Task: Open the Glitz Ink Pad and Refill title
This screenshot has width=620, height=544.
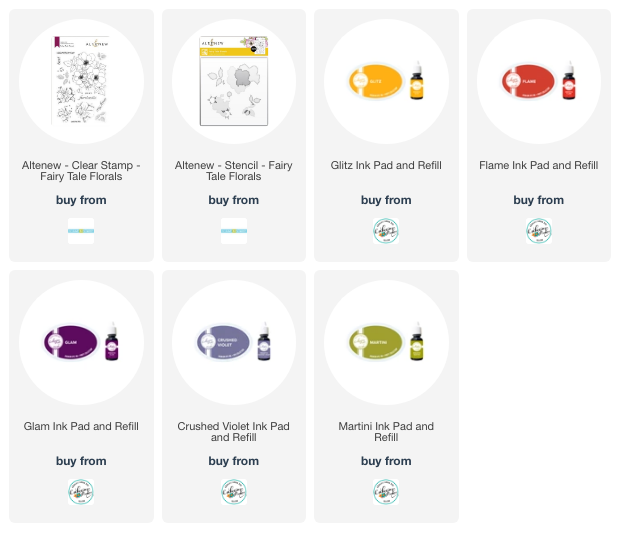Action: coord(386,165)
